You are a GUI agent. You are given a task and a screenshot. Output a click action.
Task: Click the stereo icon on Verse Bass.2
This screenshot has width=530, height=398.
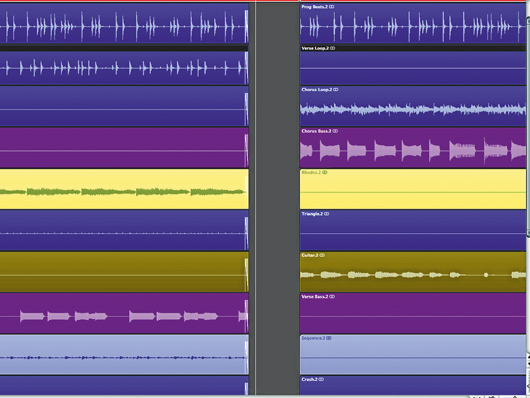tap(332, 297)
